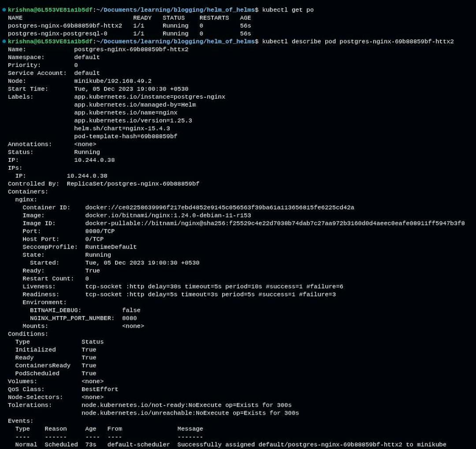This screenshot has width=476, height=449.
Task: Click the pod Start Time value under Node
Action: [131, 89]
